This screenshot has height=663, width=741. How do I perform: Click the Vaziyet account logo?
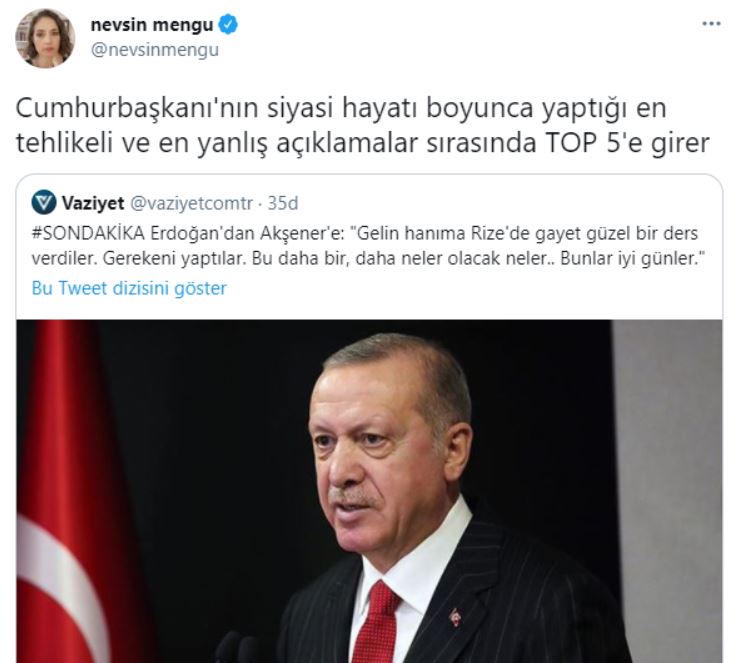point(44,203)
